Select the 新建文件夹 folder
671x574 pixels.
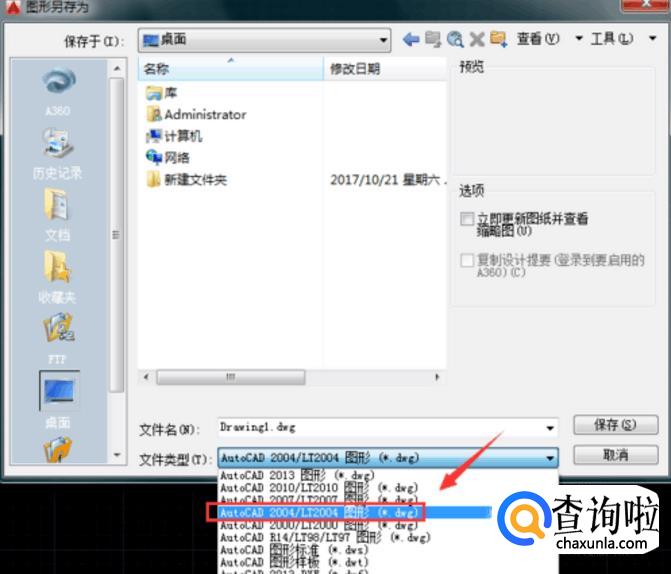point(186,179)
